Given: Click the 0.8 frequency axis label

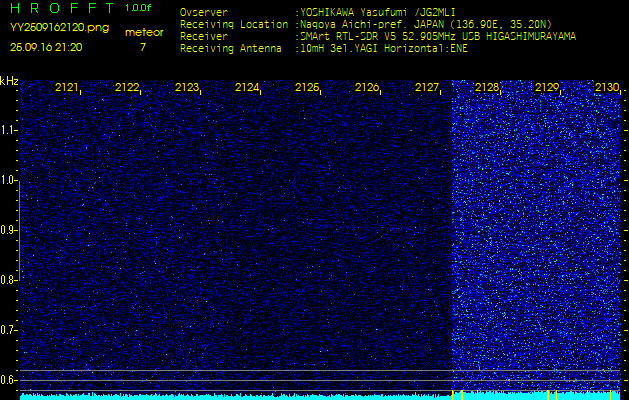Looking at the screenshot, I should point(7,280).
